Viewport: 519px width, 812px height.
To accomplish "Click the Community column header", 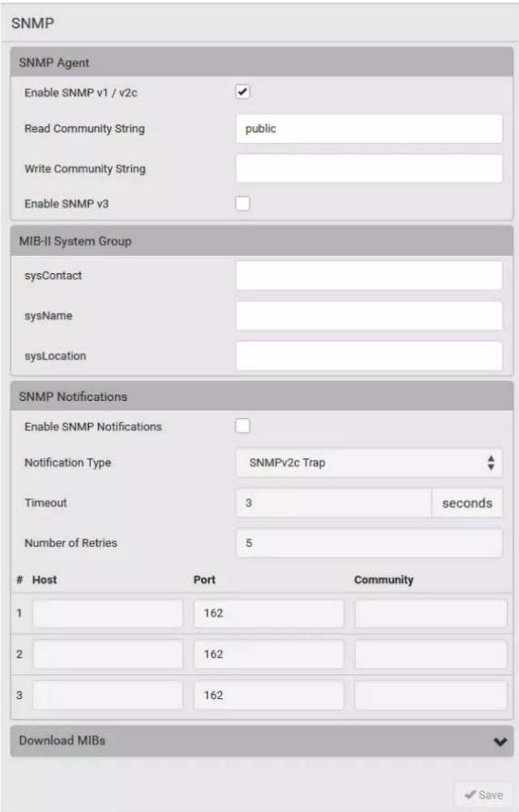I will tap(384, 580).
